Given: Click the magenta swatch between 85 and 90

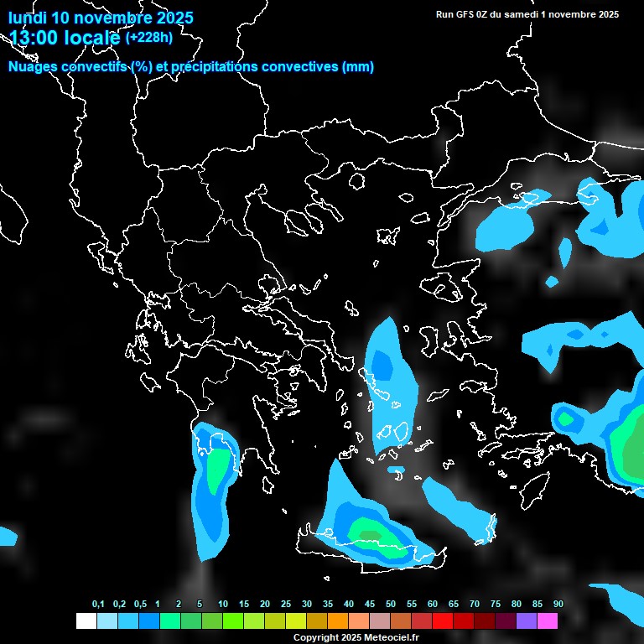Looking at the screenshot, I should coord(547,621).
